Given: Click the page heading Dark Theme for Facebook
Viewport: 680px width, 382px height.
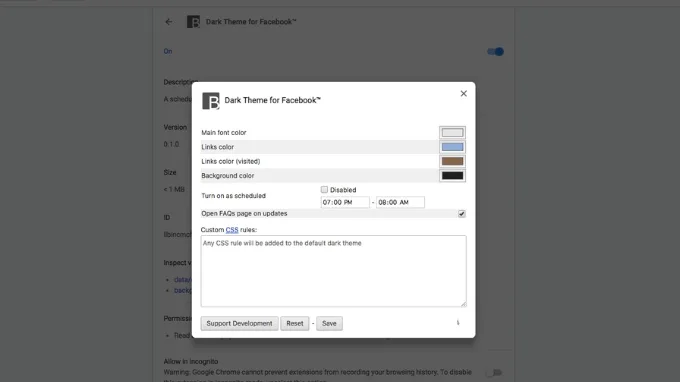Looking at the screenshot, I should [251, 22].
